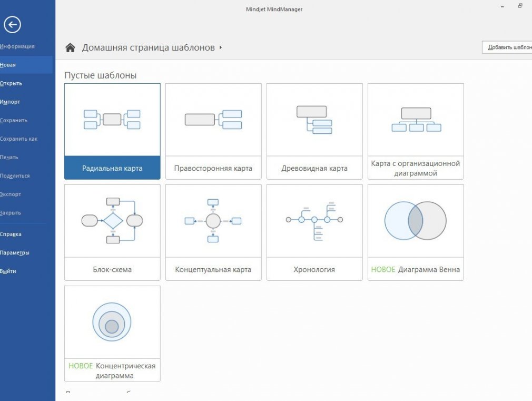Click Сохранить как in the sidebar

[x=18, y=139]
